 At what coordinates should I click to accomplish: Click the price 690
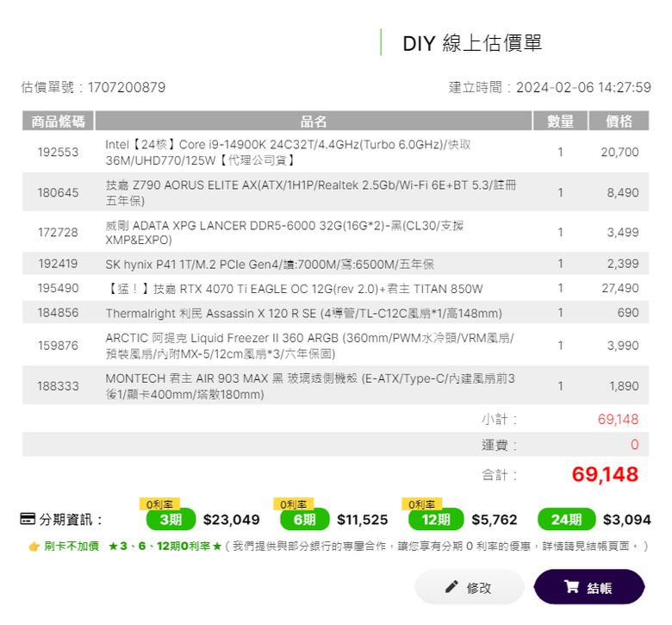tap(628, 313)
